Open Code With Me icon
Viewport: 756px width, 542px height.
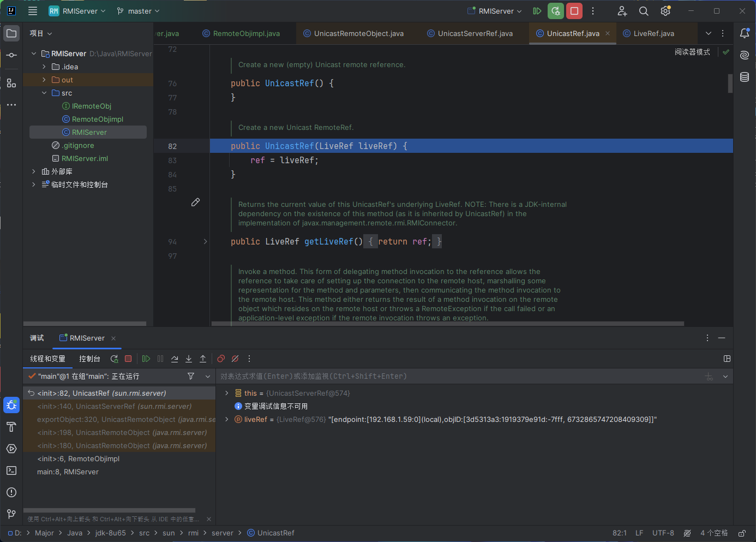(622, 11)
